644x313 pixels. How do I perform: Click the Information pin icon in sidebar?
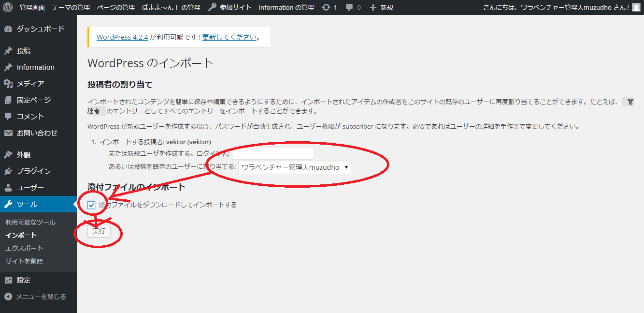click(8, 67)
